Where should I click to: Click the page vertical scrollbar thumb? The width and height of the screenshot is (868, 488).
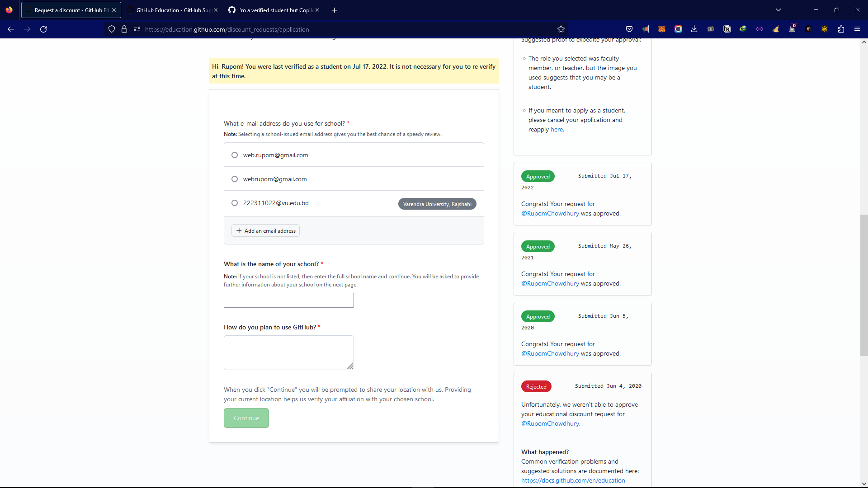864,286
